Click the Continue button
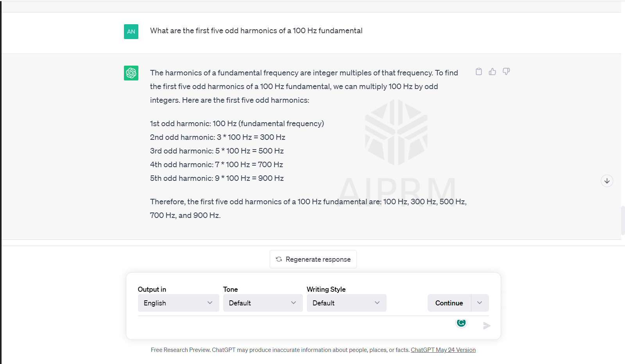Image resolution: width=625 pixels, height=364 pixels. click(x=449, y=303)
